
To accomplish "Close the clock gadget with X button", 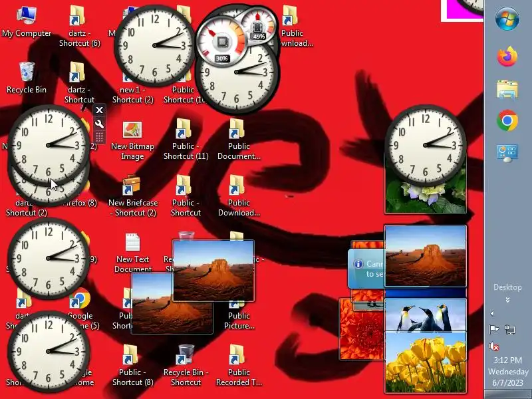I will pos(99,110).
